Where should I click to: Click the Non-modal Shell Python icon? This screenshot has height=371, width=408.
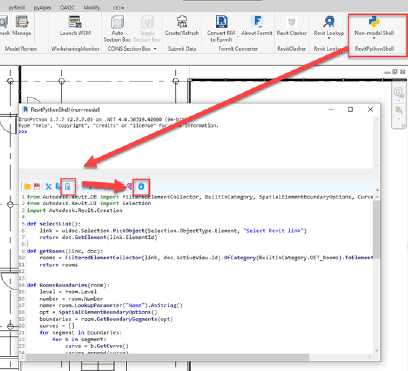coord(374,22)
